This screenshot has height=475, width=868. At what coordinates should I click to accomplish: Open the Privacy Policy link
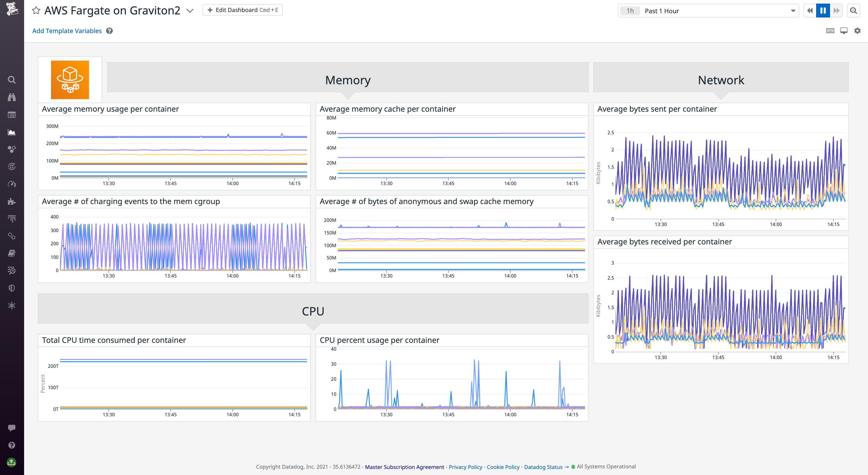click(x=465, y=467)
